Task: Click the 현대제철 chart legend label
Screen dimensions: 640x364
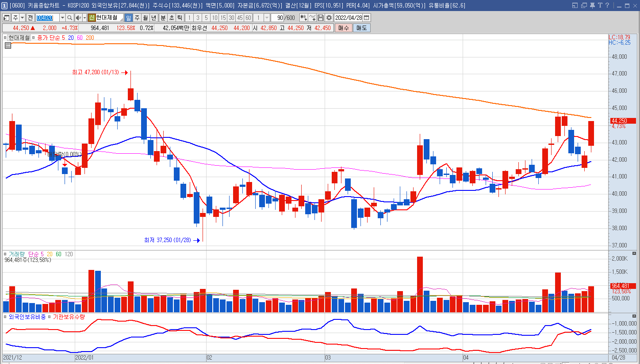Action: 19,38
